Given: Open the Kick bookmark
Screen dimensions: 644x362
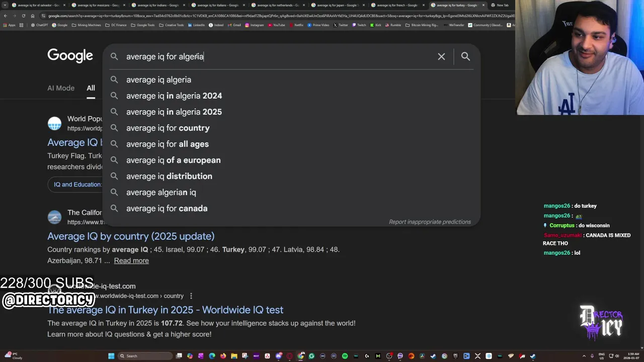Looking at the screenshot, I should 376,25.
